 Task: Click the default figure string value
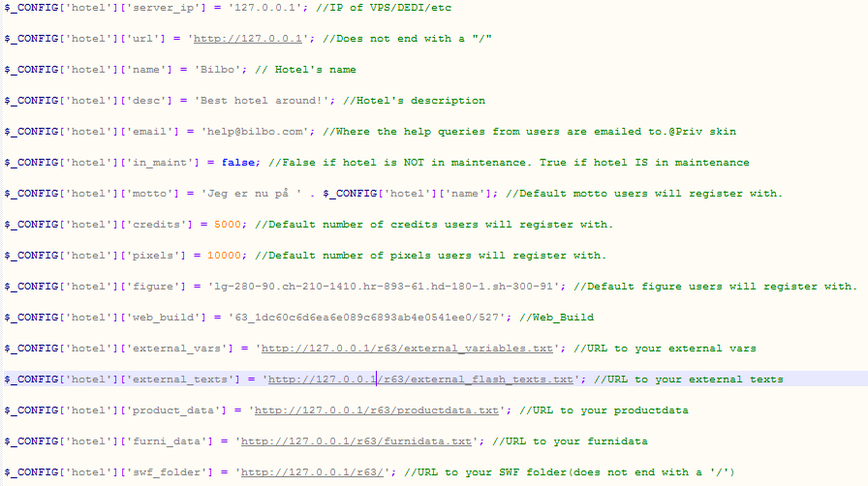[386, 287]
